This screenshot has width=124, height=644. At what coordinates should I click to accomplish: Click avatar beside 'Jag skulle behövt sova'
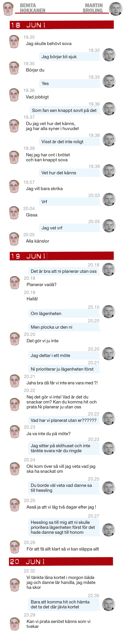[x=14, y=41]
